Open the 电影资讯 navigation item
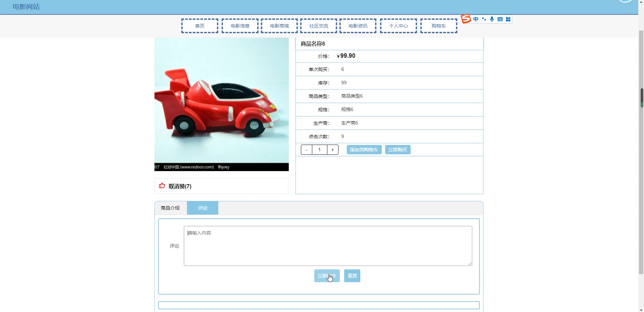This screenshot has width=644, height=312. 358,26
